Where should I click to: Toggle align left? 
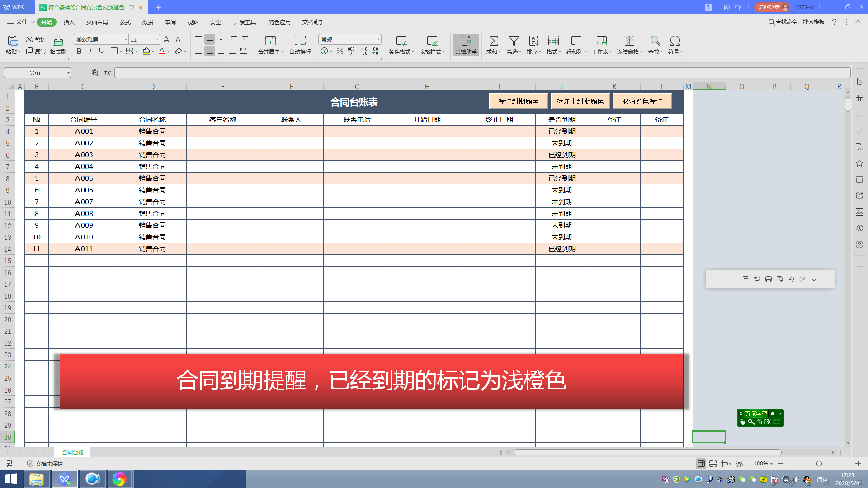(198, 52)
